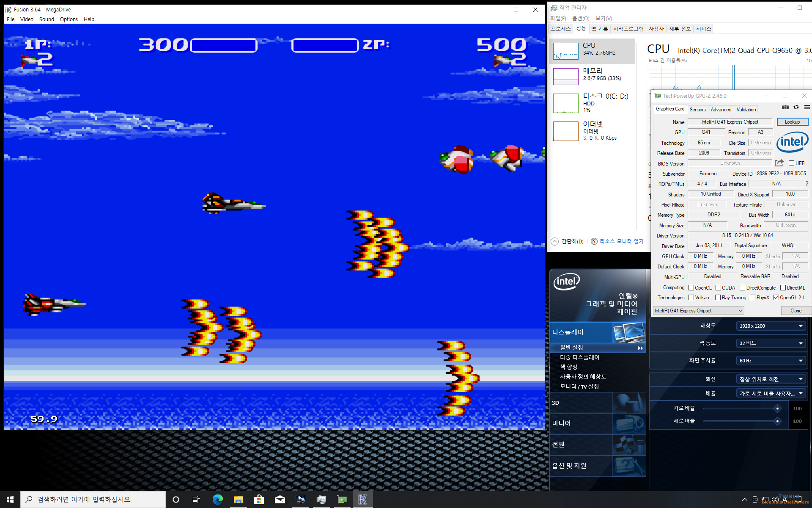Open Microsoft Edge from the taskbar

[x=217, y=500]
